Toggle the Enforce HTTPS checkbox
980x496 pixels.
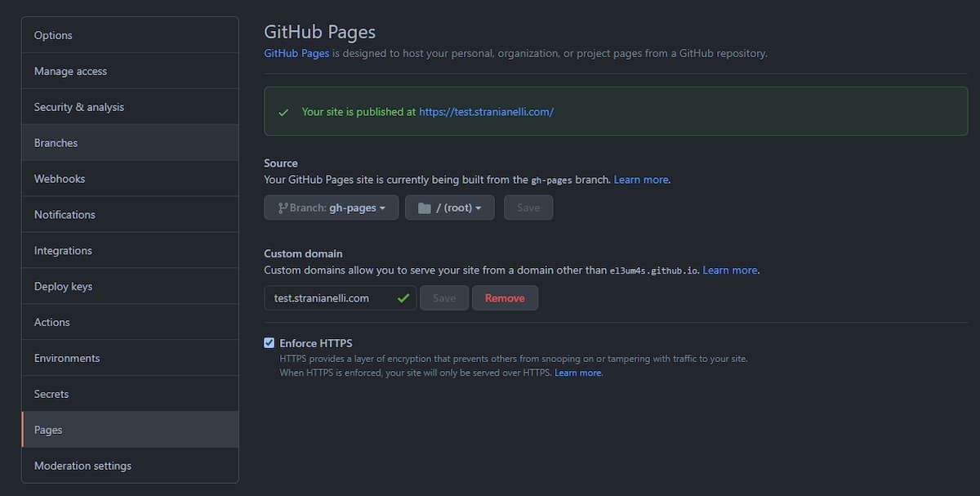269,343
